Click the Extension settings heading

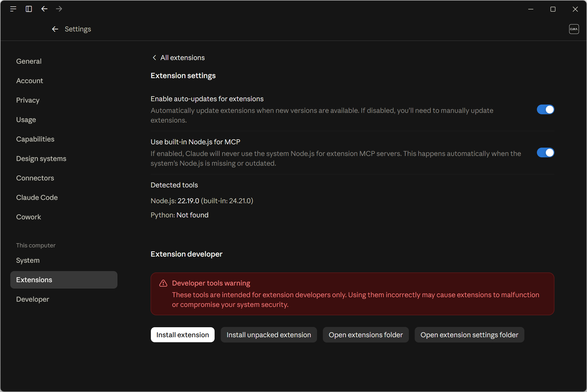183,76
